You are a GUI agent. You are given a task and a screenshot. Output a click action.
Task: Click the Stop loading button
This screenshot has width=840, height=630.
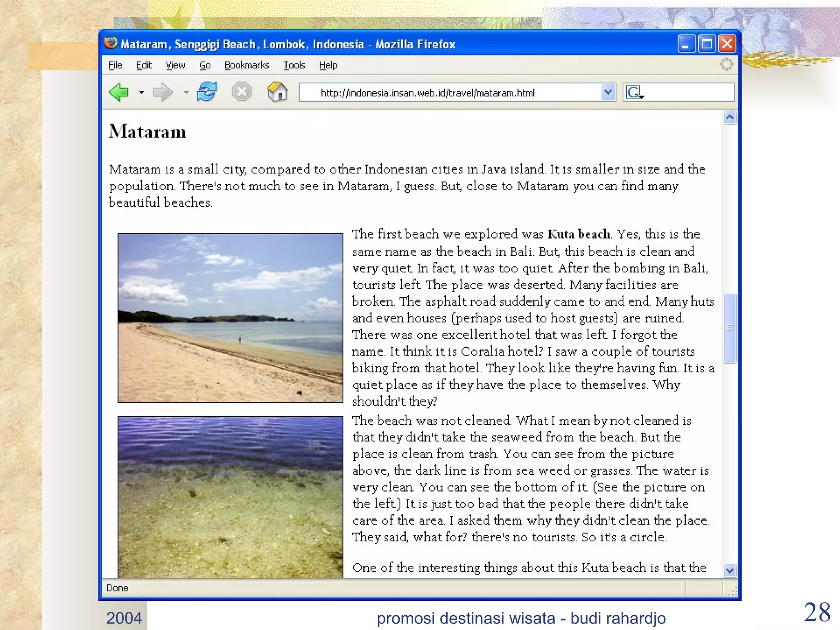coord(242,91)
